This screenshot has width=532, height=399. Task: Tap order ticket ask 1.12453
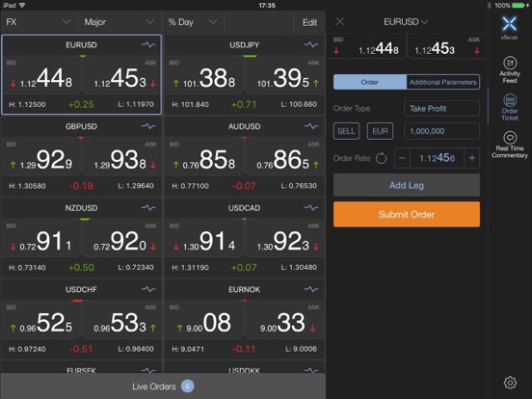tap(446, 46)
